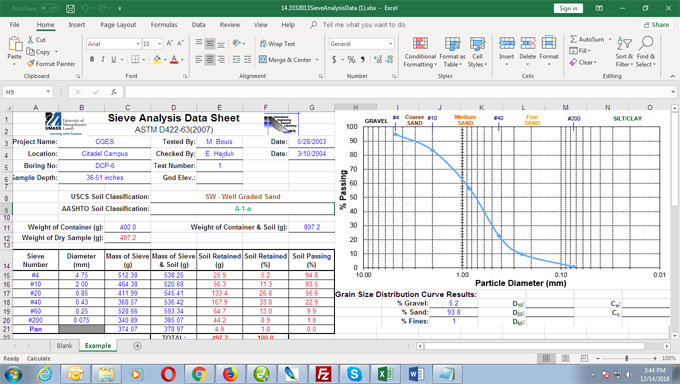The height and width of the screenshot is (384, 680).
Task: Open the File menu
Action: [15, 25]
